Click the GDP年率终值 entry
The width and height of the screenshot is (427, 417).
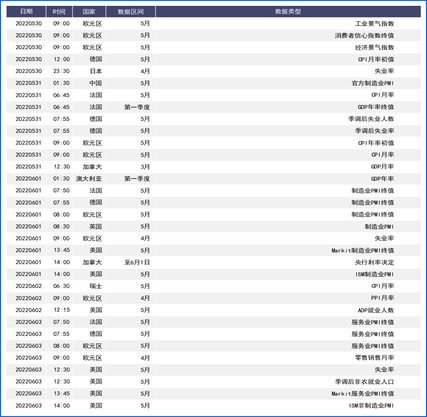coord(376,107)
